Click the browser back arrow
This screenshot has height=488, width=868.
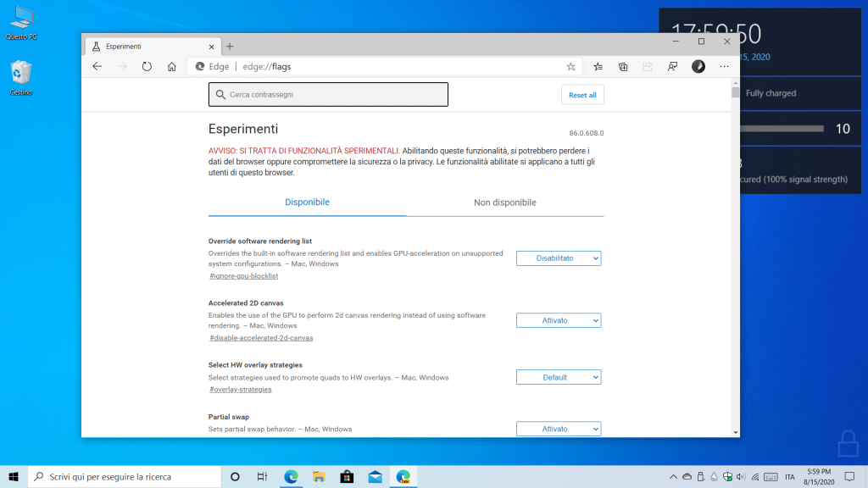(x=97, y=66)
